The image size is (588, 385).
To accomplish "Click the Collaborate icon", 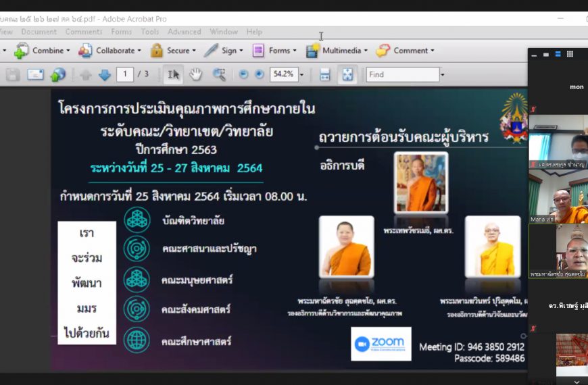I will click(x=85, y=51).
